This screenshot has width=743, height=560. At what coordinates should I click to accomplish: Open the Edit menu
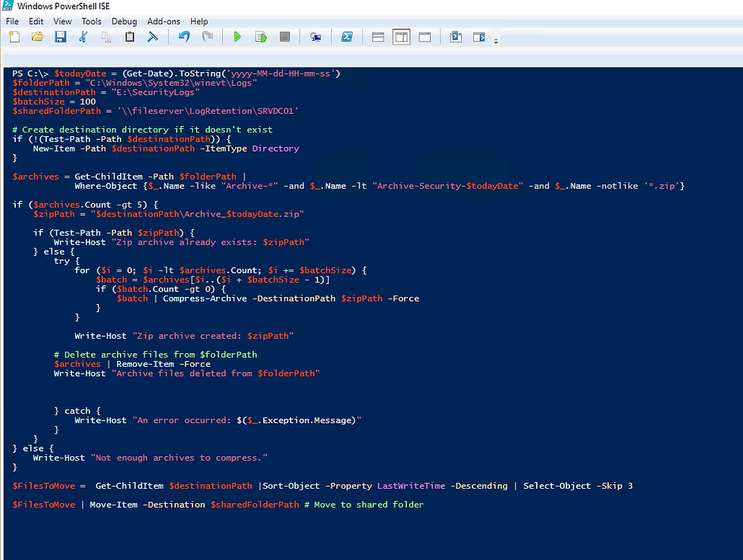[36, 21]
